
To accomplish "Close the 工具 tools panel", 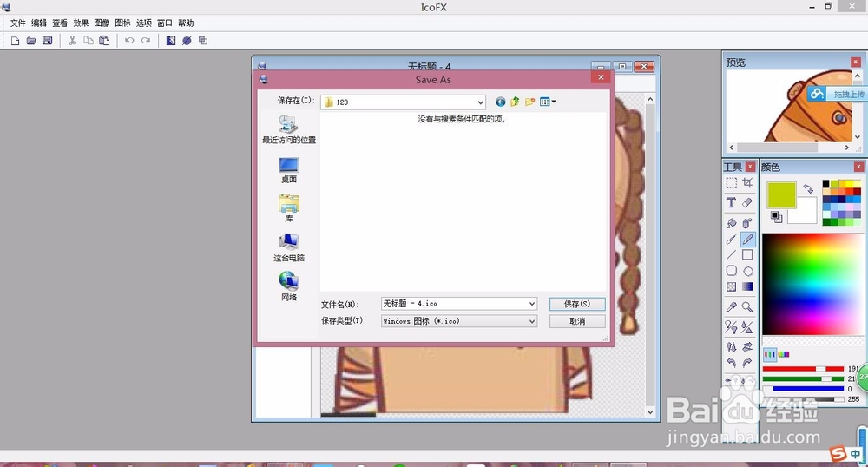I will (750, 167).
